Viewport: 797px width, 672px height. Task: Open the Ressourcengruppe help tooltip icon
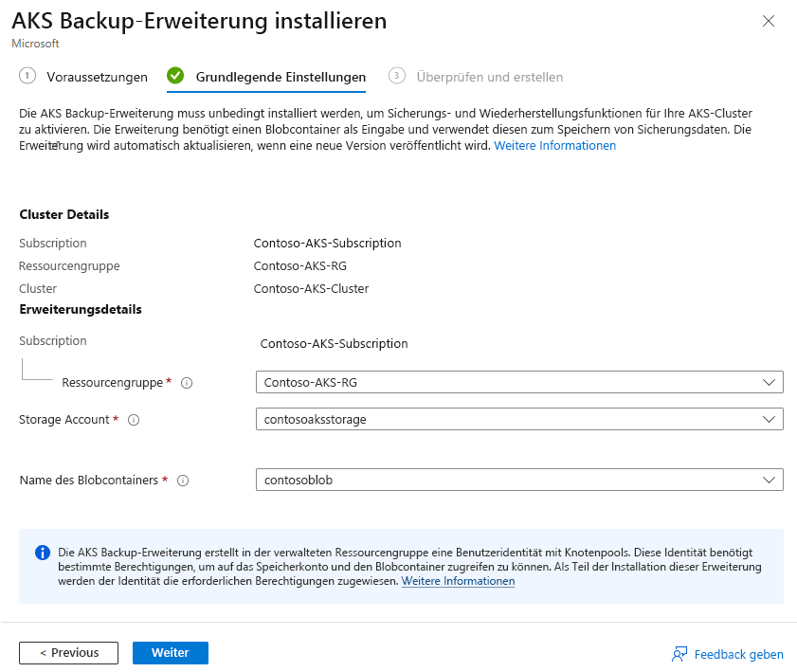point(188,382)
